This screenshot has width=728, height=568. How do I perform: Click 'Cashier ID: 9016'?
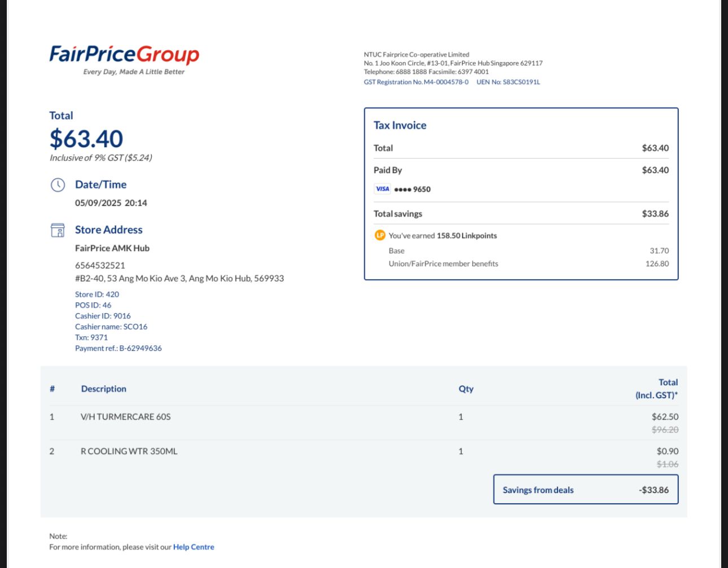103,316
